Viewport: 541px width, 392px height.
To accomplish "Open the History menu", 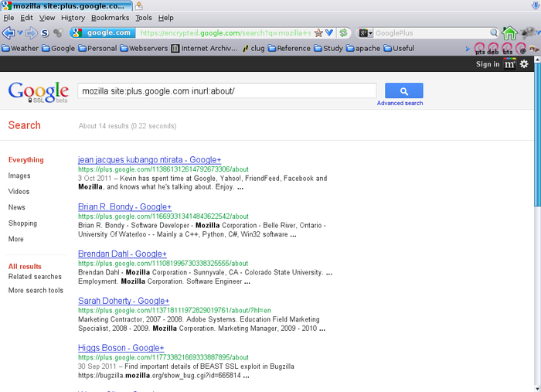I will (x=73, y=18).
